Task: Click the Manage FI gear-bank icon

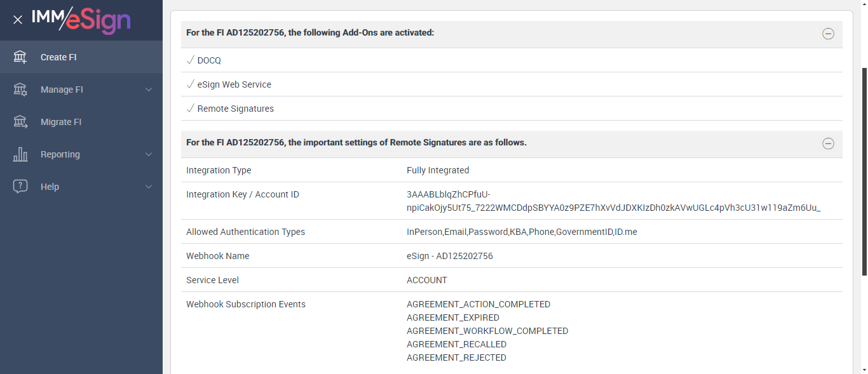Action: click(20, 90)
